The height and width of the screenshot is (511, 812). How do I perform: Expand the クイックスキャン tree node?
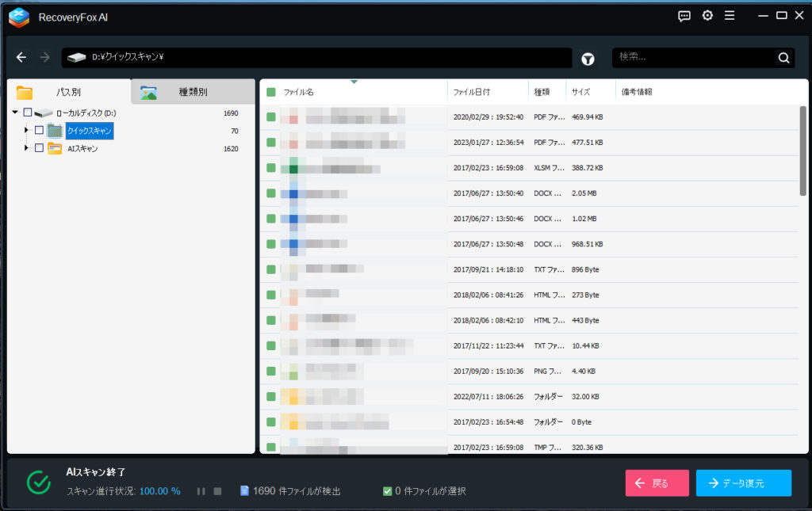(27, 130)
